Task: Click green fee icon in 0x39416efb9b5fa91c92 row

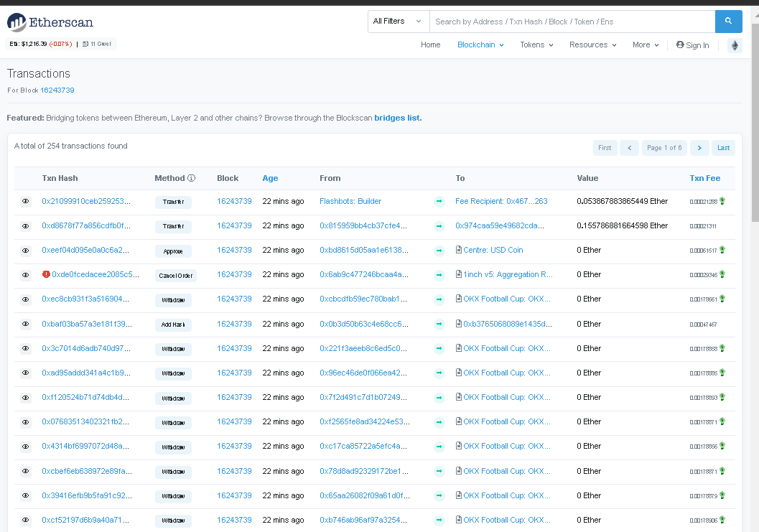Action: pos(722,495)
